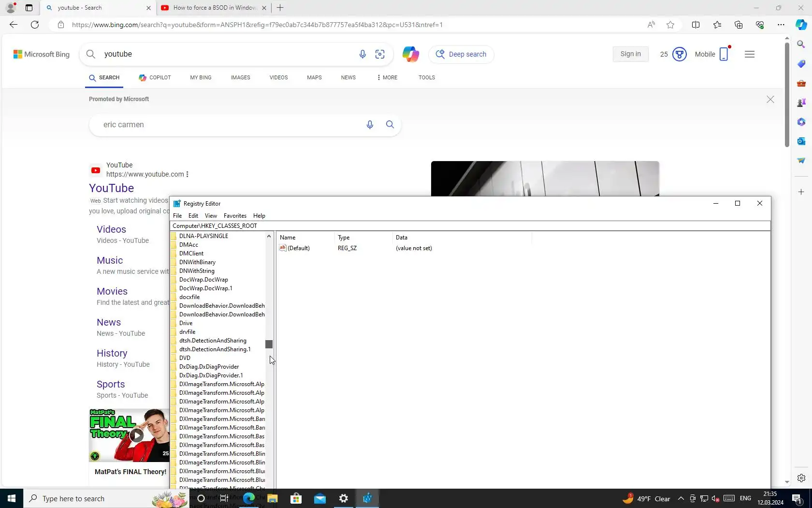Refresh the page in Edge

tap(35, 25)
